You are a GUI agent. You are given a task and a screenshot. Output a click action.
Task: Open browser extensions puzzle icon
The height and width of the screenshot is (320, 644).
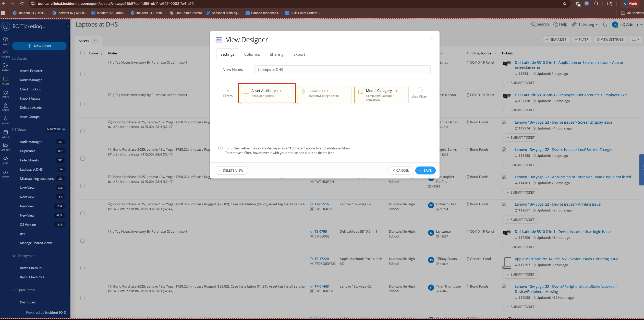tap(596, 4)
